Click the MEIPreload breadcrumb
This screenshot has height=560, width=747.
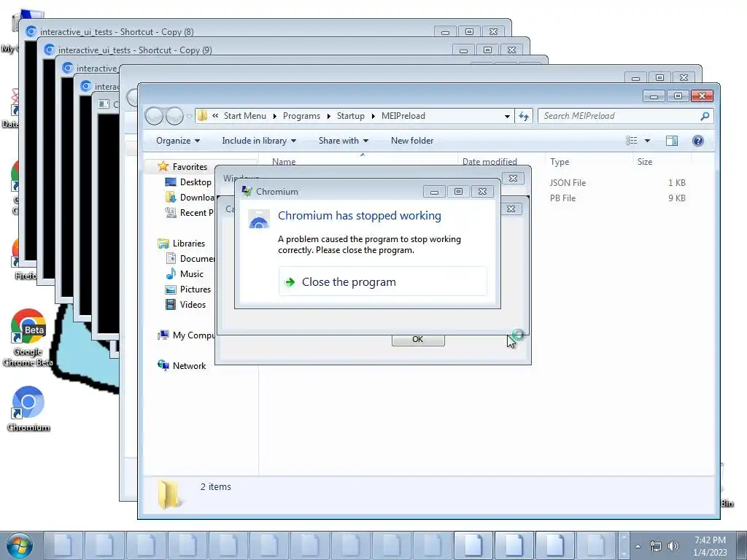click(x=403, y=116)
